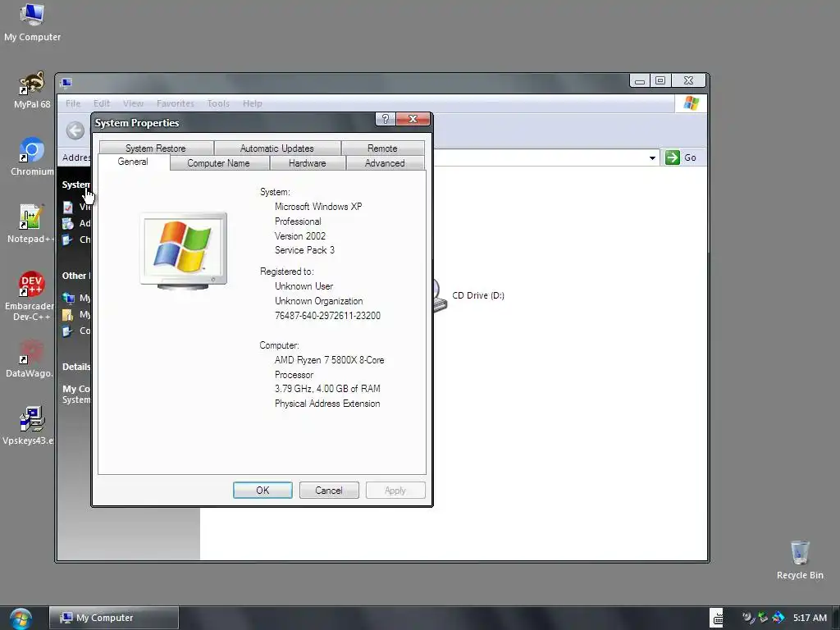Click the My Computer window title icon
Viewport: 840px width, 630px height.
coord(66,83)
